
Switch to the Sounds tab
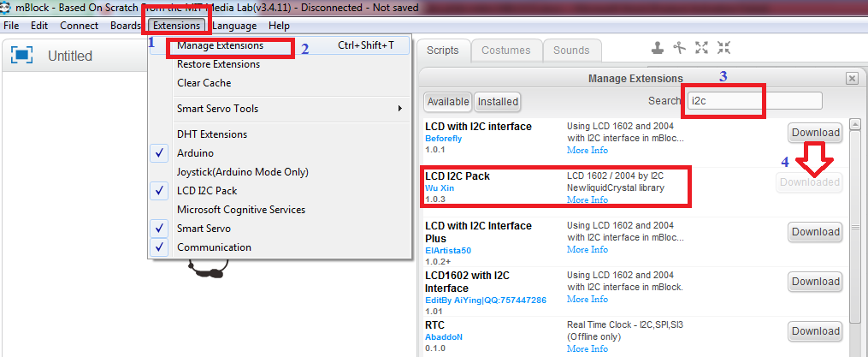[571, 51]
